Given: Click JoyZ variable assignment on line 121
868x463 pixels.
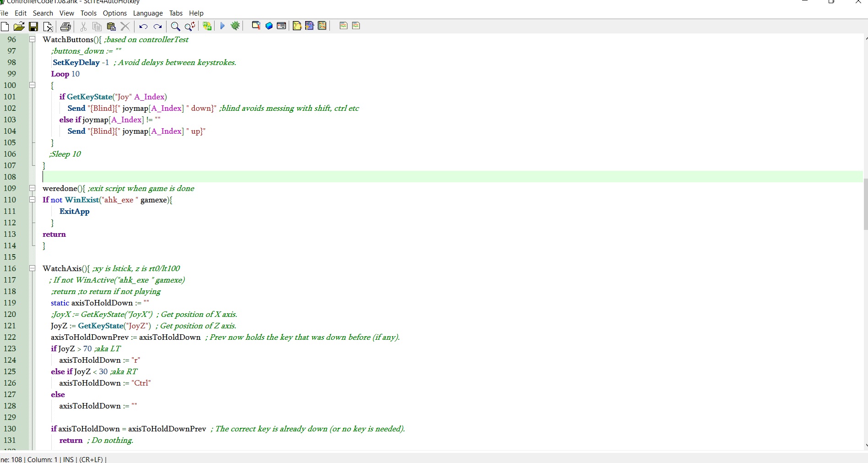Looking at the screenshot, I should tap(101, 326).
